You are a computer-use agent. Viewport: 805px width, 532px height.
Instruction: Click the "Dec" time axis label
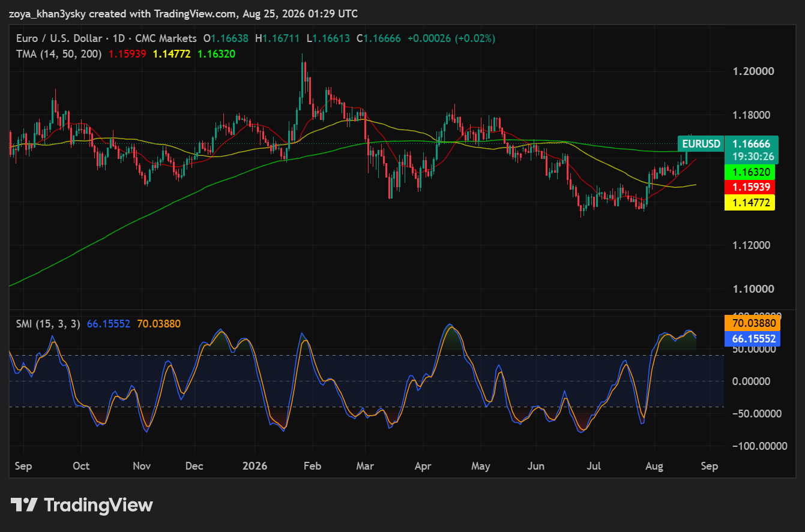(194, 466)
